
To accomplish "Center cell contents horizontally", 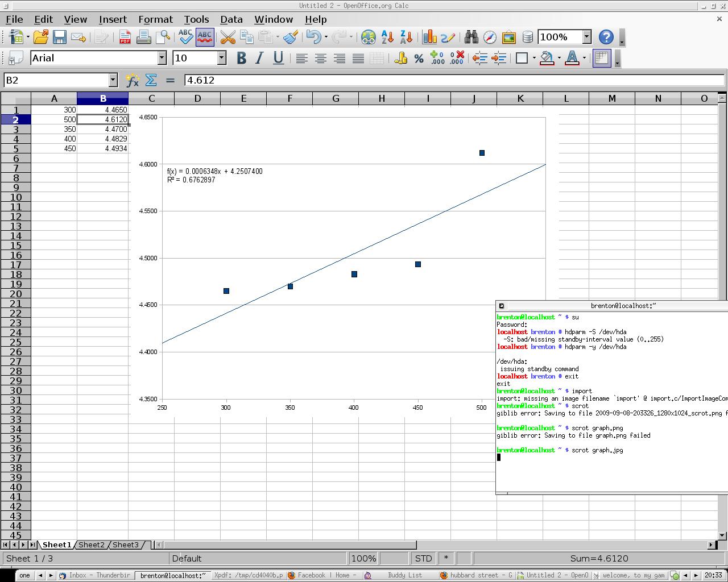I will click(320, 58).
